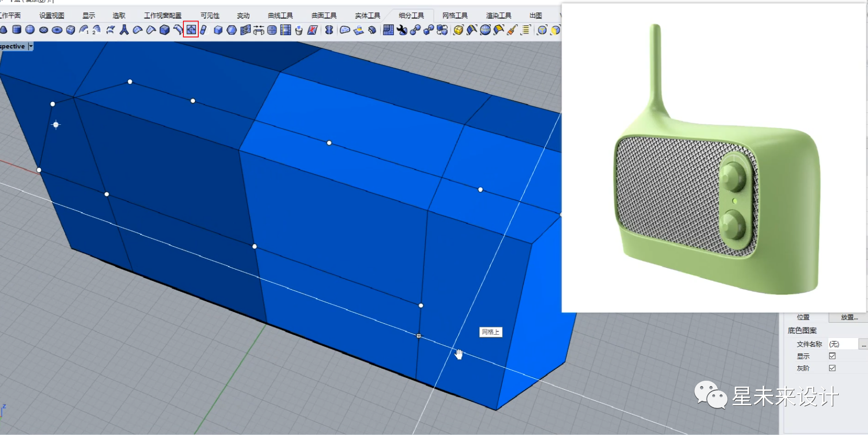
Task: Choose the SubD sweep 1 rail tool
Action: point(84,30)
